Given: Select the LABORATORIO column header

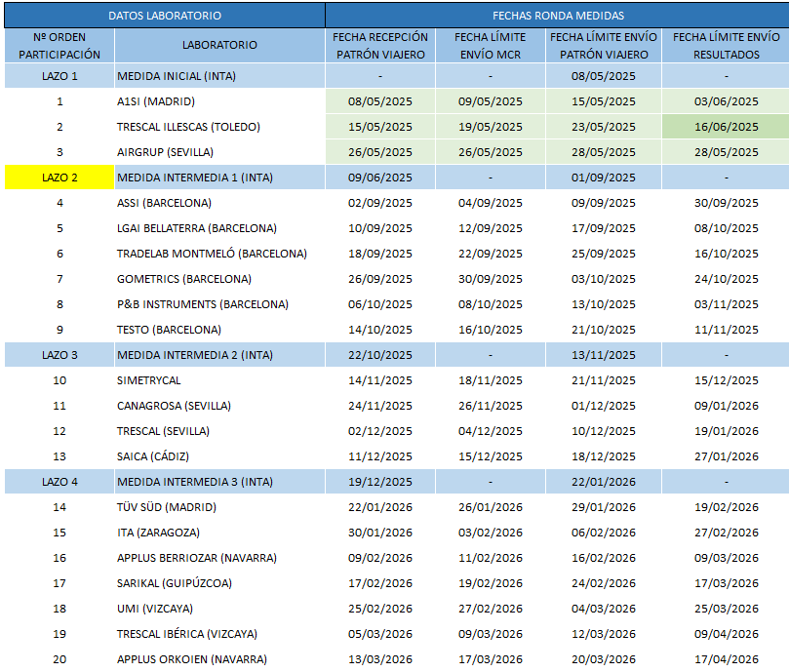Looking at the screenshot, I should (x=219, y=46).
